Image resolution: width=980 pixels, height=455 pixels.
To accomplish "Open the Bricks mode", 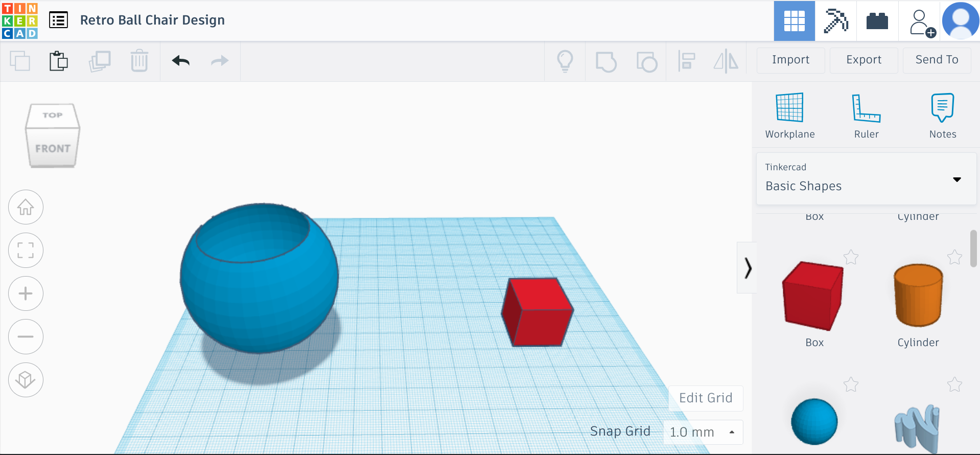I will 877,21.
